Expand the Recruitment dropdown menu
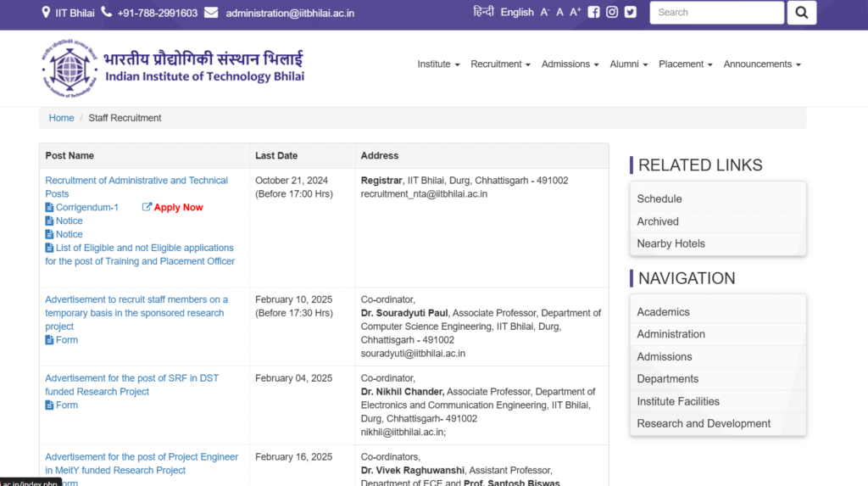 click(x=500, y=64)
